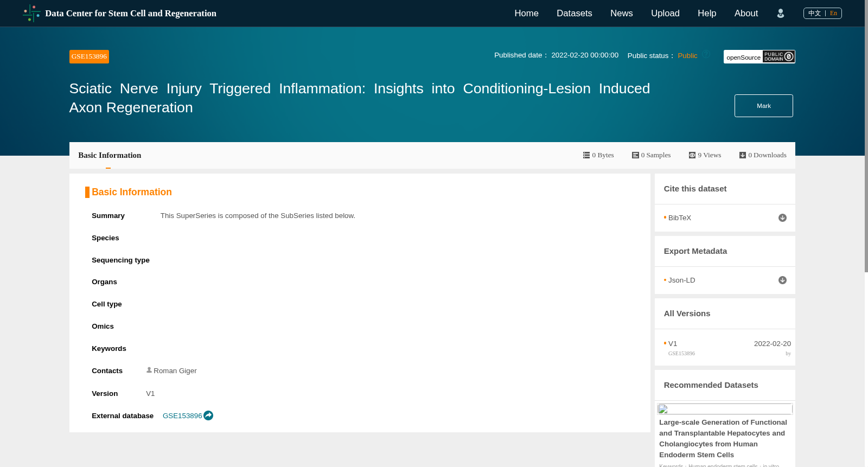Click the Recommended Datasets heading
The width and height of the screenshot is (868, 467).
(x=711, y=385)
